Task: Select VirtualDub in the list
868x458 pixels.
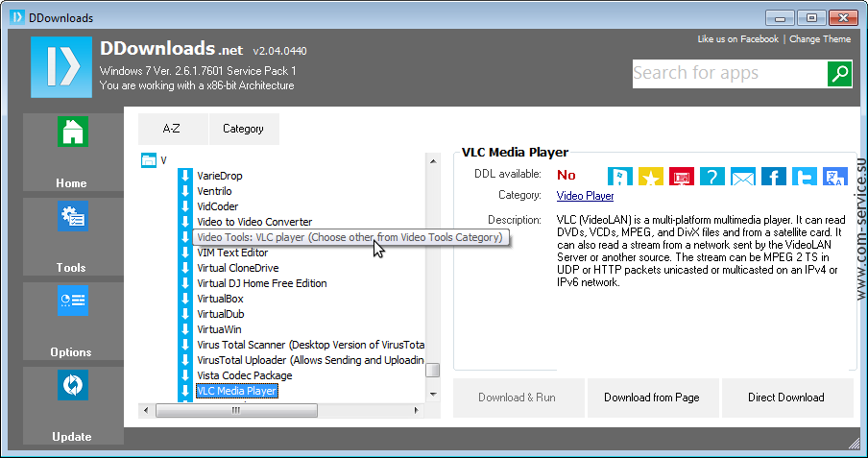Action: click(x=220, y=314)
